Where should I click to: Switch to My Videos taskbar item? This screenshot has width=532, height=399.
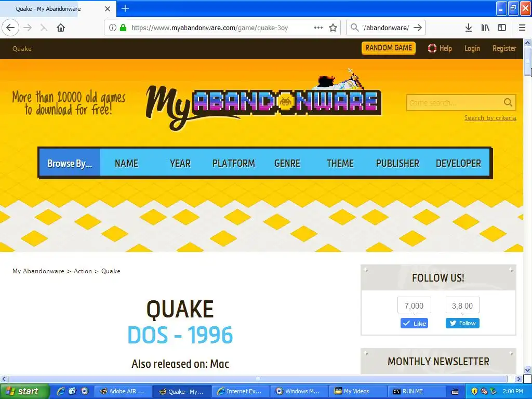(358, 391)
